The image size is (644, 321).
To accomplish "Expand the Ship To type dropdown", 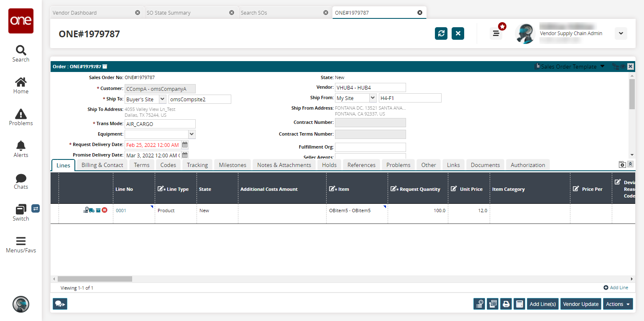I will coord(162,99).
